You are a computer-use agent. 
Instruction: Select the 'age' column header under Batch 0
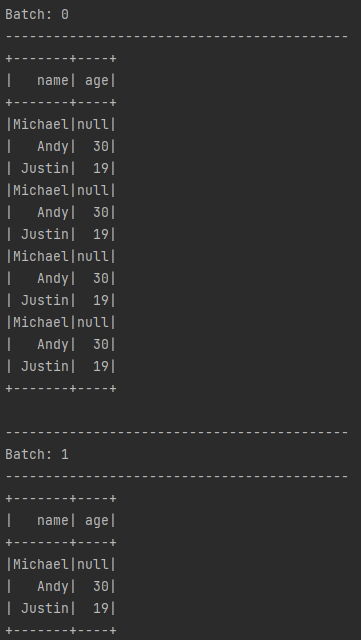[97, 81]
